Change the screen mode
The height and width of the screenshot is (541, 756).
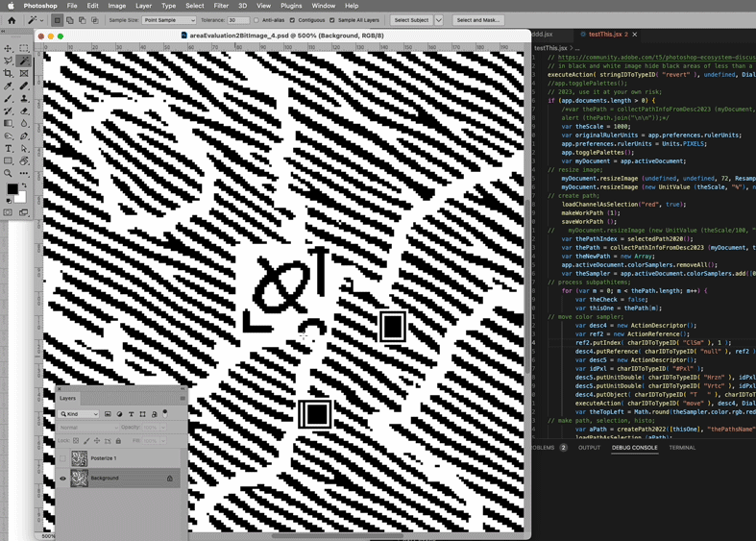[x=24, y=212]
